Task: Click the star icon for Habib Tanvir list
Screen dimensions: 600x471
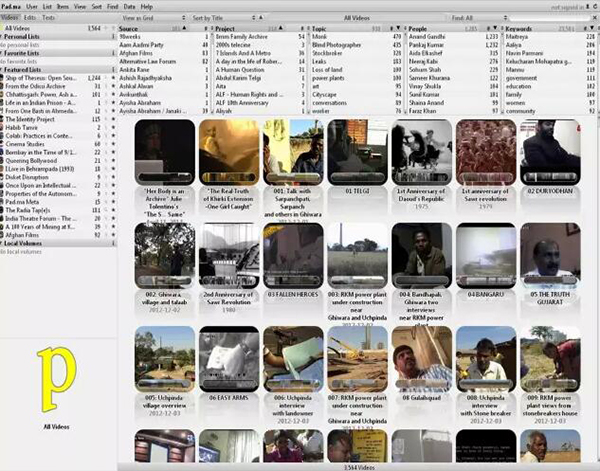Action: (x=113, y=128)
